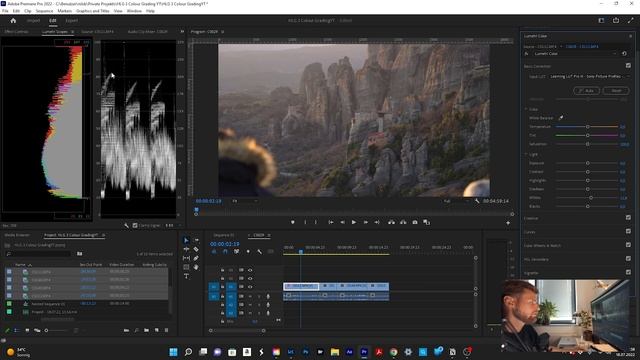Add marker in Program monitor
Screen dimensions: 640x360
coord(293,222)
